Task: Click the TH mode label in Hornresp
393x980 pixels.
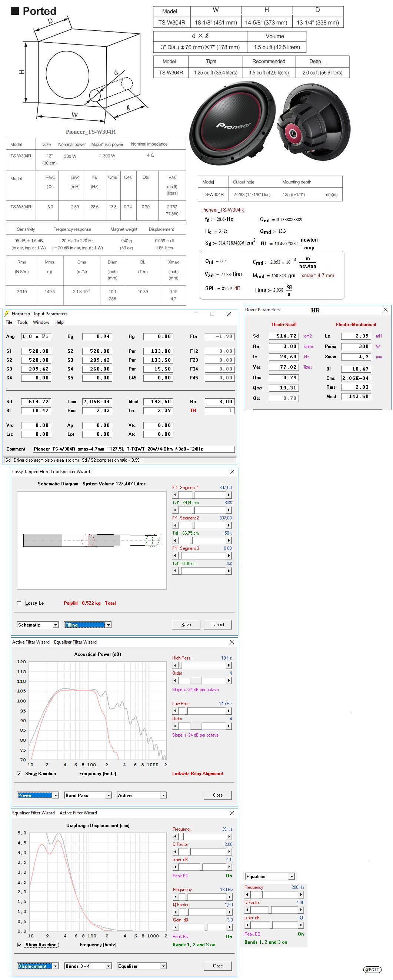Action: tap(193, 411)
